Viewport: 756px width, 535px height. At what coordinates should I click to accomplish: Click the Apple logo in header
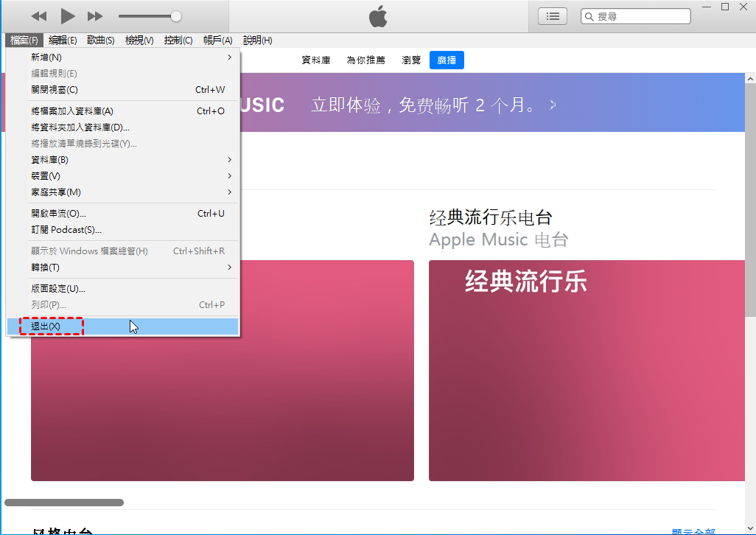coord(378,16)
